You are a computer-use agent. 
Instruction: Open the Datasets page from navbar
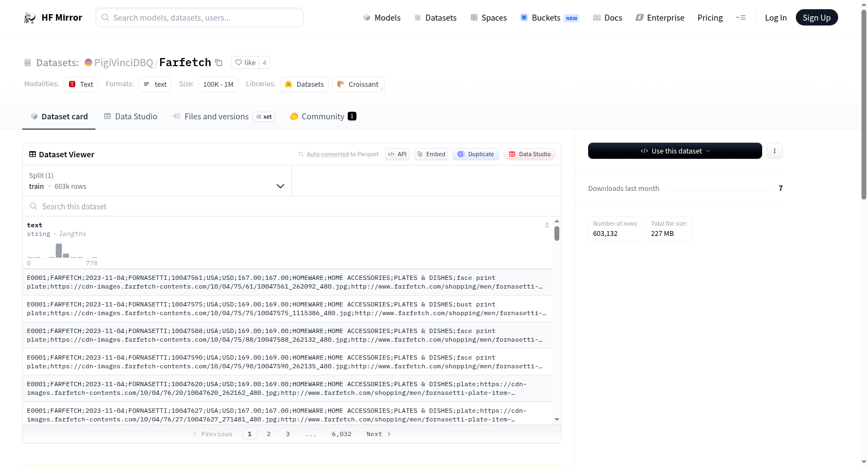(436, 18)
